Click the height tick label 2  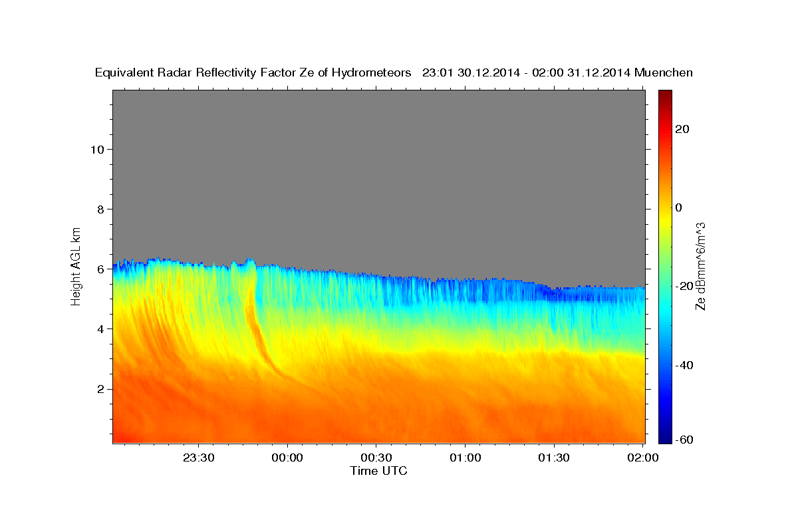(100, 389)
